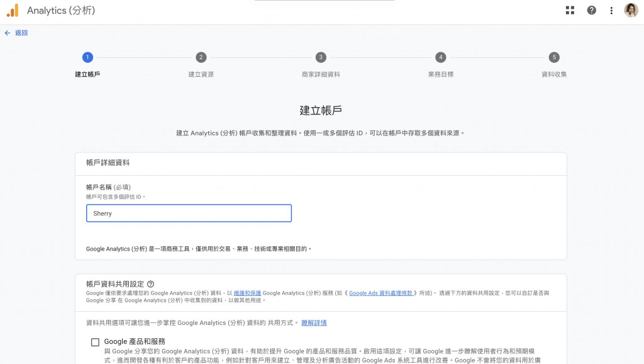Click the back arrow icon beside 返回
Screen dimensions: 644x364
(x=8, y=33)
